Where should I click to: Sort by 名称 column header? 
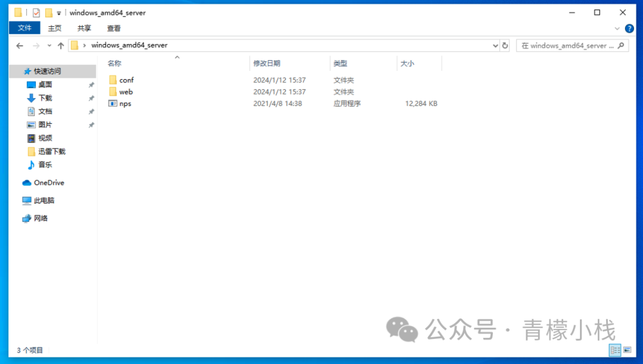[114, 64]
